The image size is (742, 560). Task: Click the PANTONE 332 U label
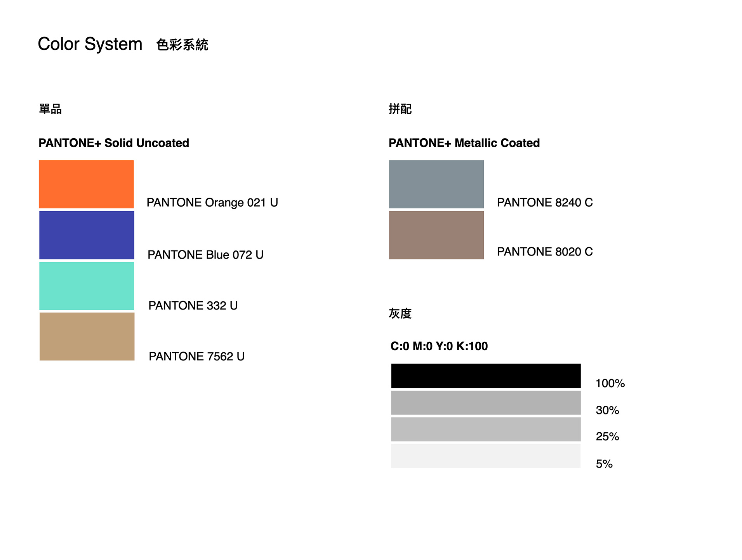click(x=193, y=306)
